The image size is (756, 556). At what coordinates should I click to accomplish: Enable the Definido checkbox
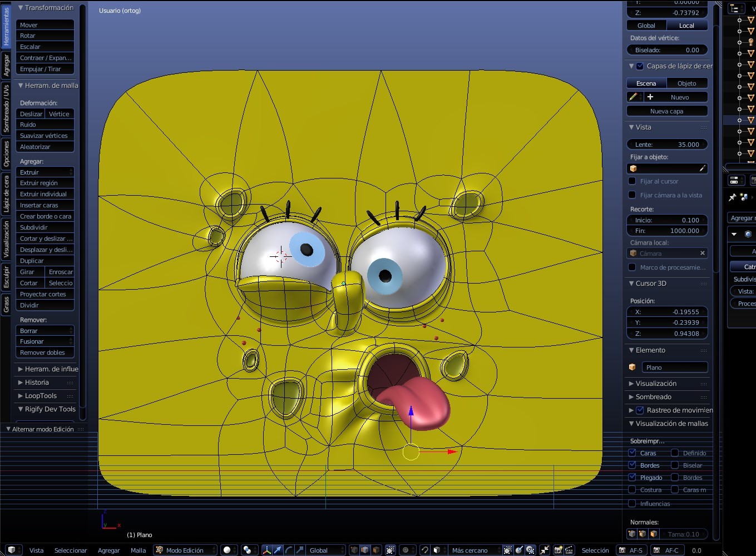[675, 453]
